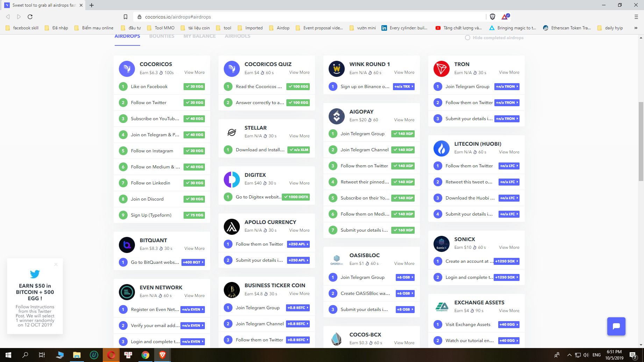Click the Stellar logo icon

click(231, 132)
